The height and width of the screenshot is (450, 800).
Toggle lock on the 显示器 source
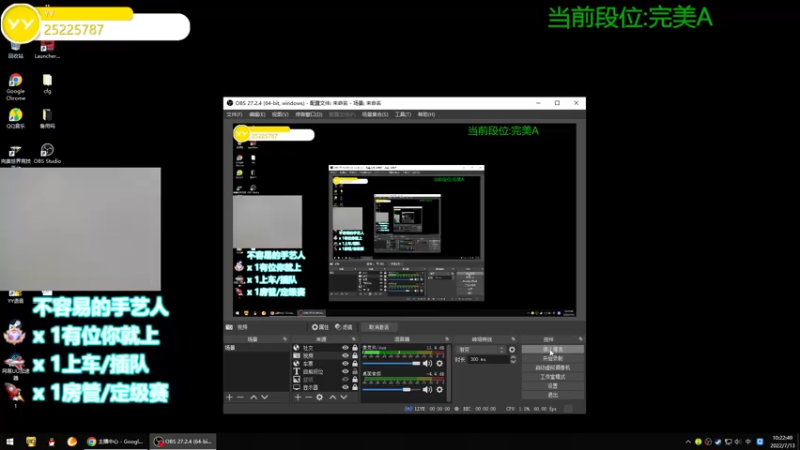click(x=355, y=387)
